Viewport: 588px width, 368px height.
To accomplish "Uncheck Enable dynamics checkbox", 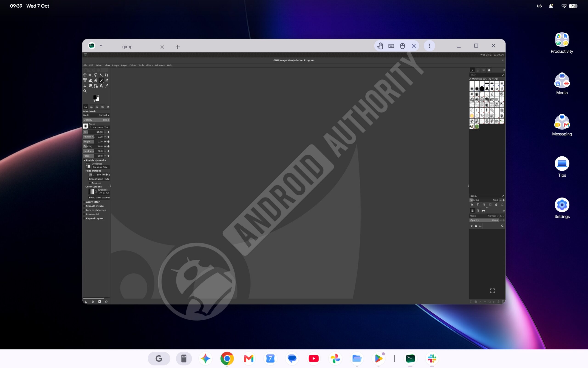I will click(84, 160).
